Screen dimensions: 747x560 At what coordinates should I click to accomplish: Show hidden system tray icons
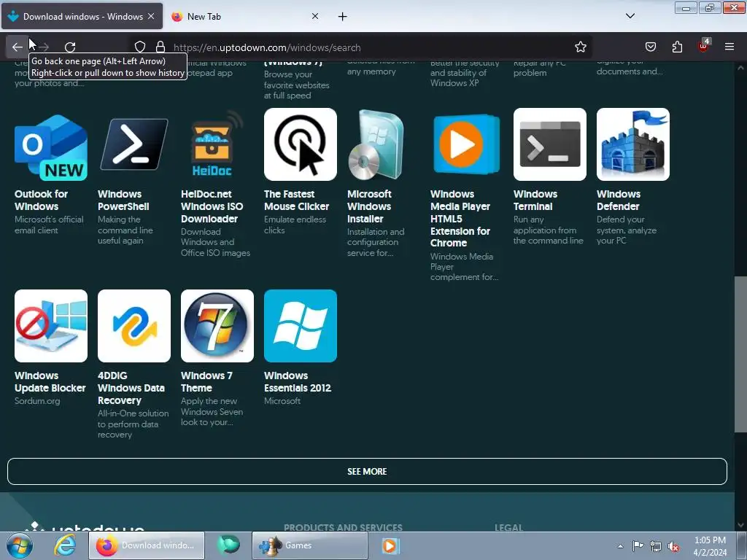point(620,546)
